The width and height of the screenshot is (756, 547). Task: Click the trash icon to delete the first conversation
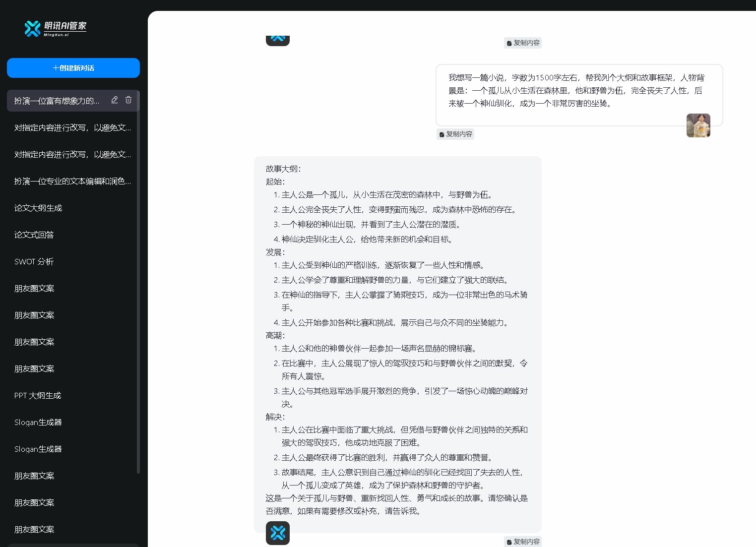128,100
